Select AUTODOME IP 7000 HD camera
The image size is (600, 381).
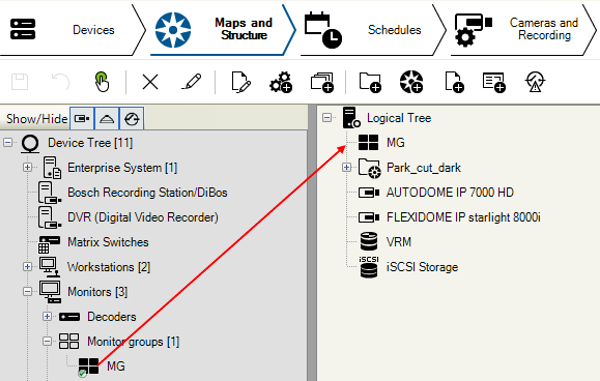[x=450, y=192]
